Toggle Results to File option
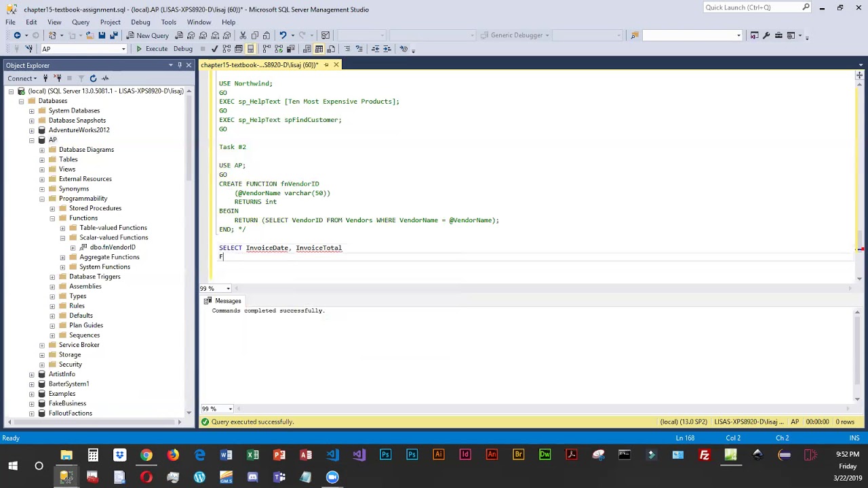The height and width of the screenshot is (488, 868). (x=330, y=49)
